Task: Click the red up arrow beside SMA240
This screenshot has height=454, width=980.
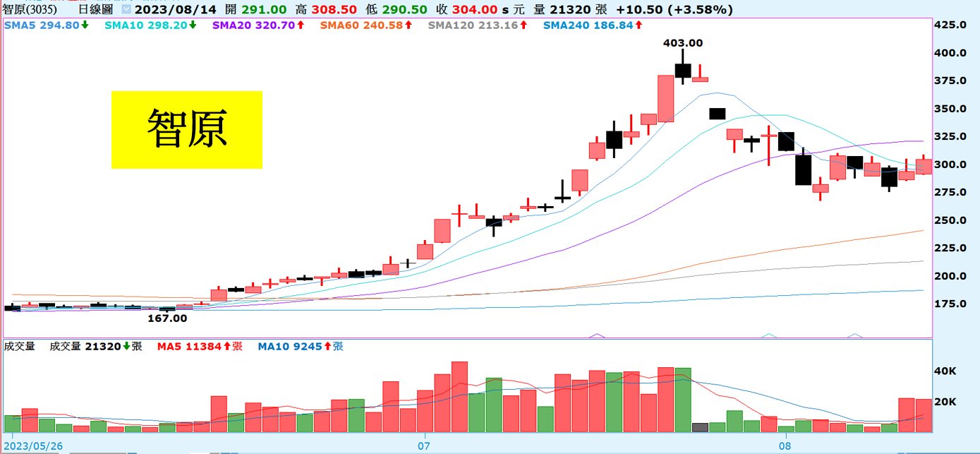Action: click(639, 25)
